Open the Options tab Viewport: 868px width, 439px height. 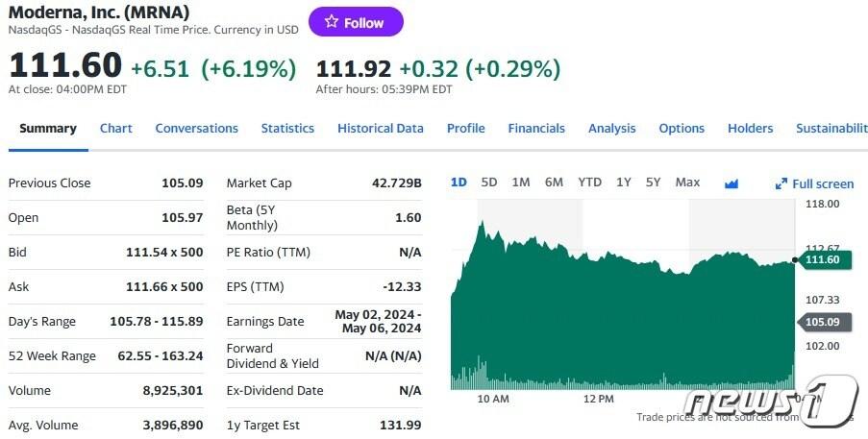tap(682, 129)
